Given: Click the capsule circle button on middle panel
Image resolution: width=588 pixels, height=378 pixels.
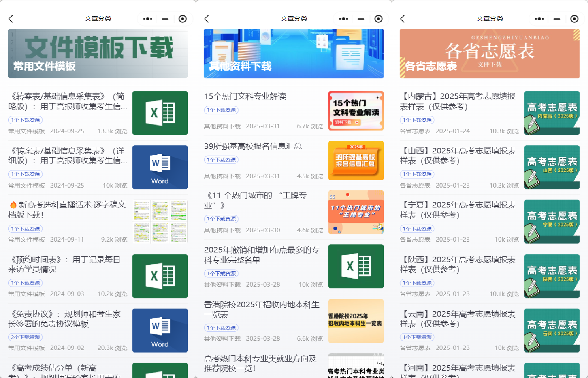Looking at the screenshot, I should click(378, 19).
